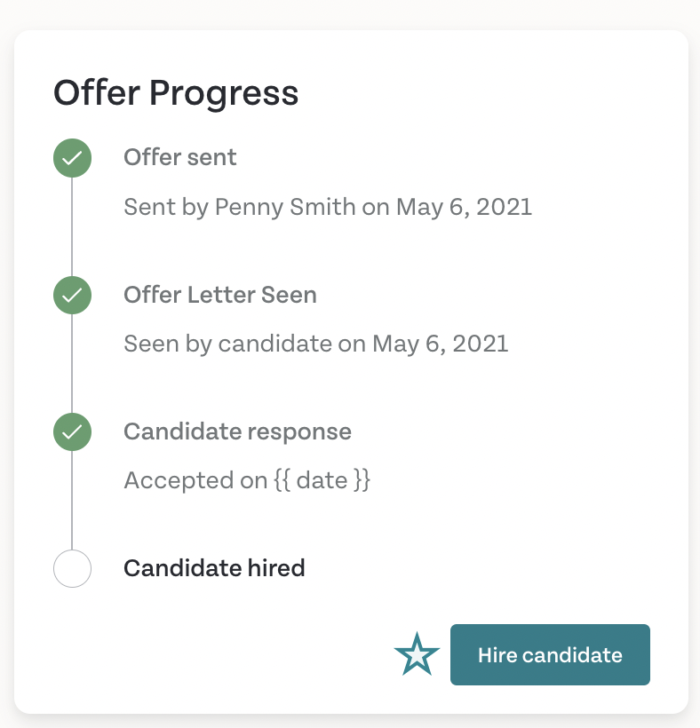Viewport: 700px width, 728px height.
Task: Click timeline line below Candidate response
Action: coord(72,500)
